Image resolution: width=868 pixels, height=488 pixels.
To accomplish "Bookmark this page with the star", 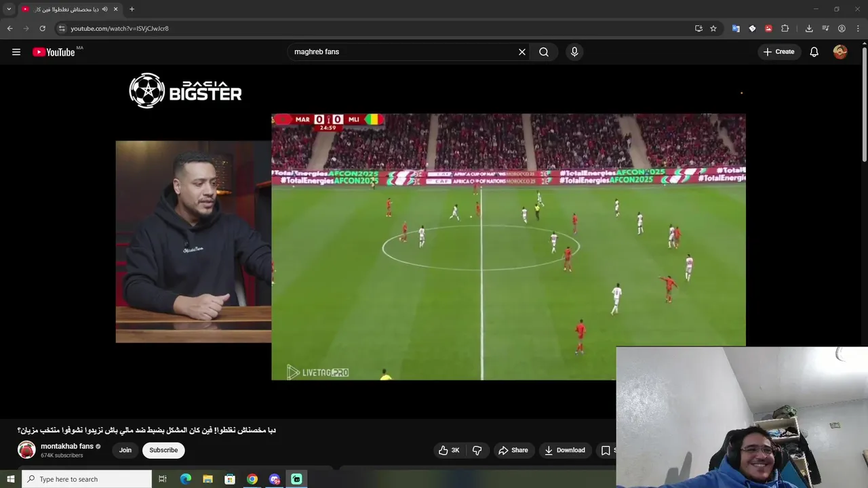I will click(713, 28).
